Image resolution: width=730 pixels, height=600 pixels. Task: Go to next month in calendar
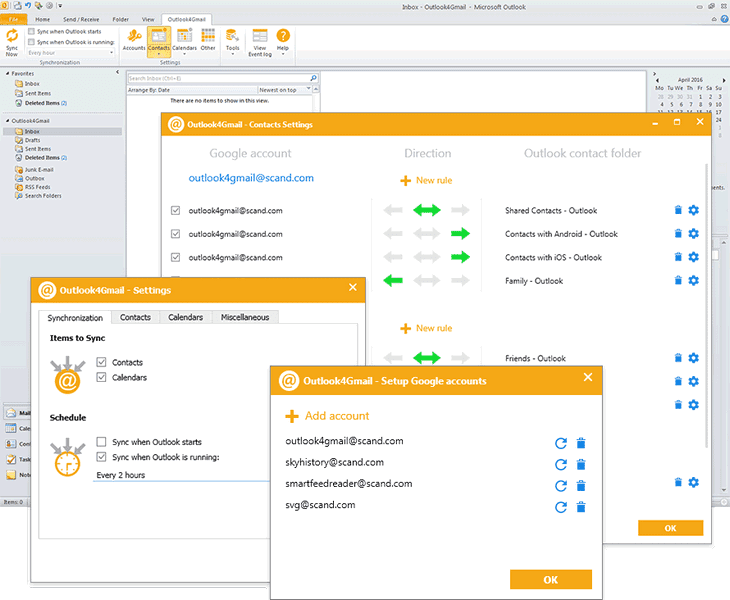click(x=724, y=80)
